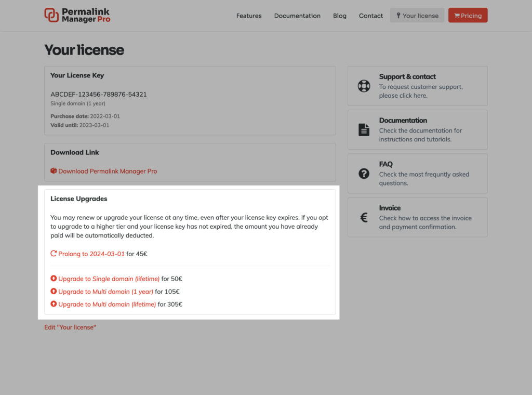Click Prolong to 2024-03-01 link
532x395 pixels.
(x=91, y=254)
